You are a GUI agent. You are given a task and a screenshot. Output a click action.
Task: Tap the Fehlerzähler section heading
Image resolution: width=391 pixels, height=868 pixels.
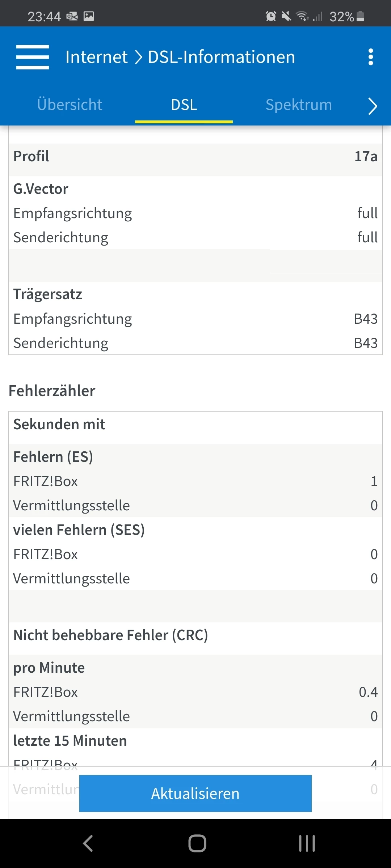pyautogui.click(x=52, y=391)
